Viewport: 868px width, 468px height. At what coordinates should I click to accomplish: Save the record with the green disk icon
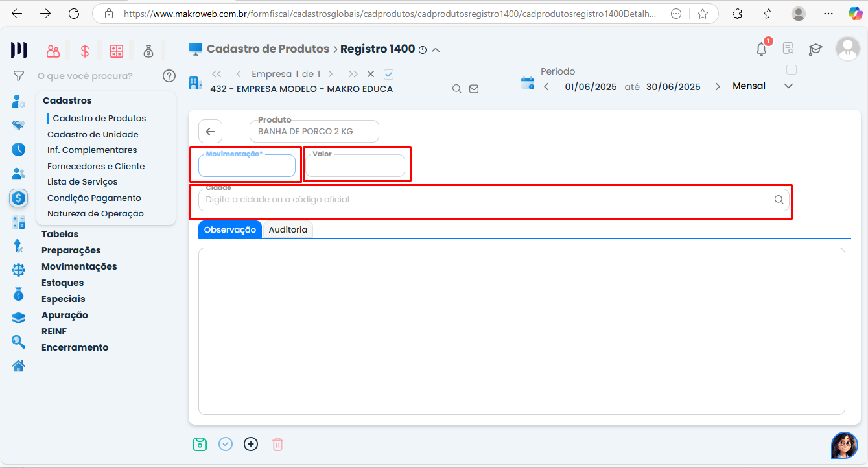200,444
